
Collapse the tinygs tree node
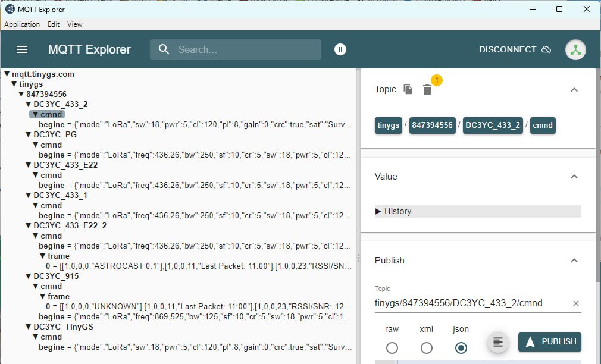click(x=14, y=84)
